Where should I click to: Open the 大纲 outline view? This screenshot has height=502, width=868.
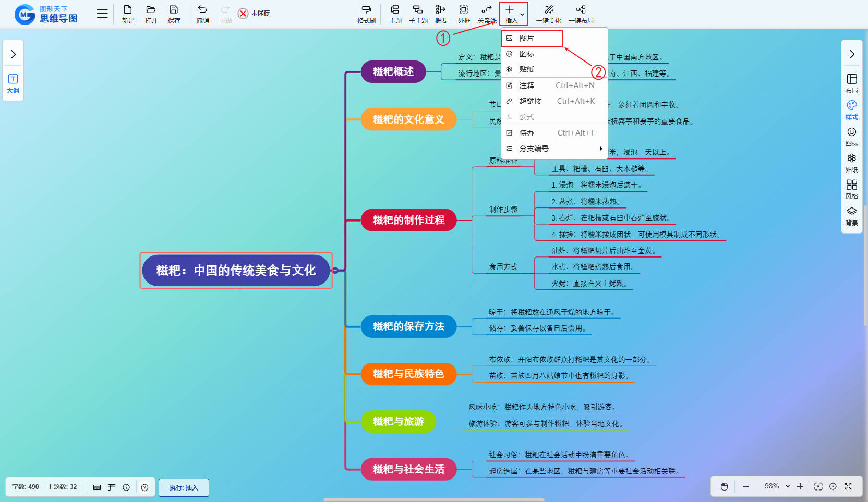click(x=13, y=83)
